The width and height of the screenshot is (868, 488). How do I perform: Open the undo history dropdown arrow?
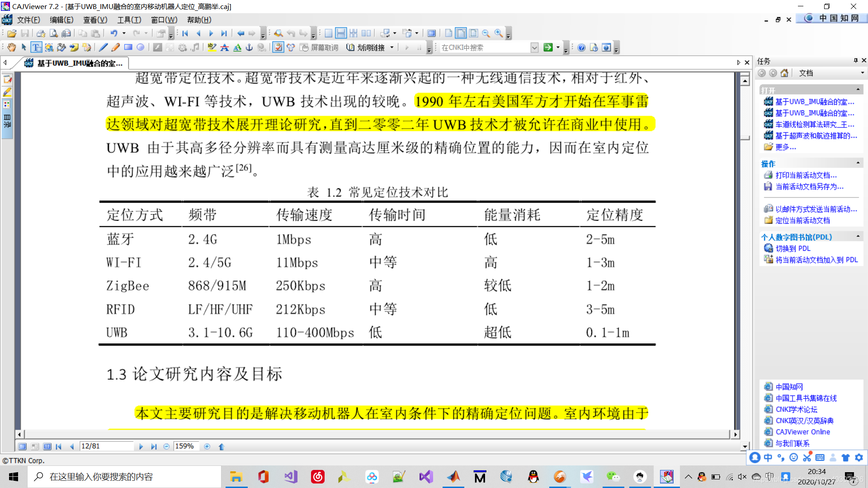pos(124,33)
